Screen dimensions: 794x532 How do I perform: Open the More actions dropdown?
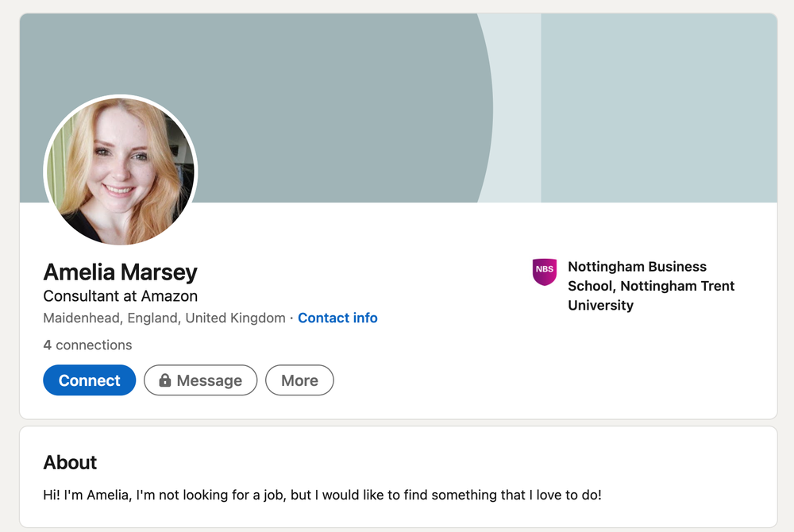click(299, 380)
